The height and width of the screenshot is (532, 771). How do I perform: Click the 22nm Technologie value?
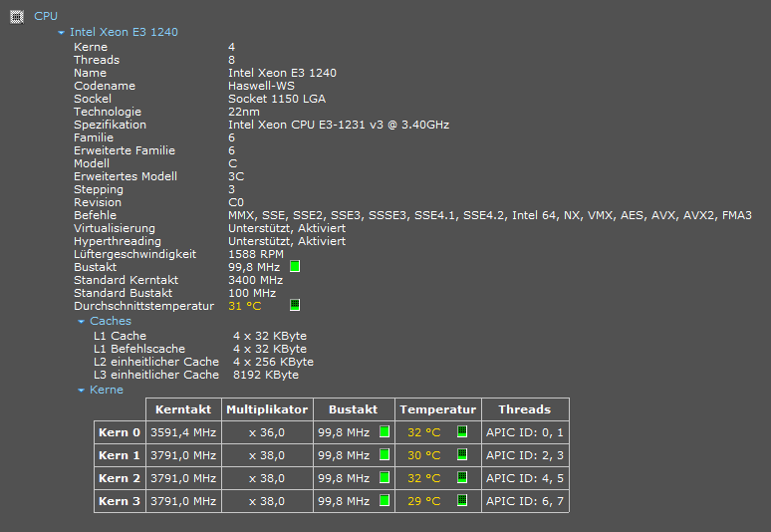[x=244, y=113]
